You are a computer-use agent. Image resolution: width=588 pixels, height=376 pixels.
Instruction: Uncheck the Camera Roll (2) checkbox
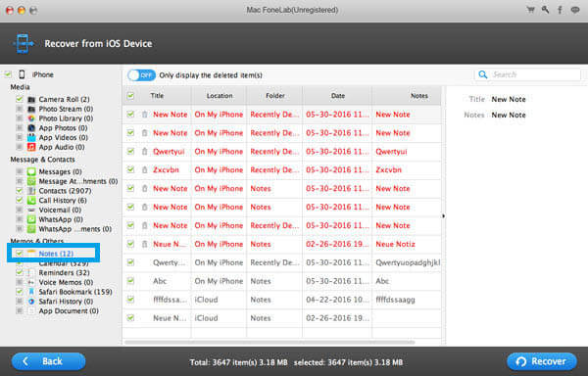pyautogui.click(x=20, y=99)
